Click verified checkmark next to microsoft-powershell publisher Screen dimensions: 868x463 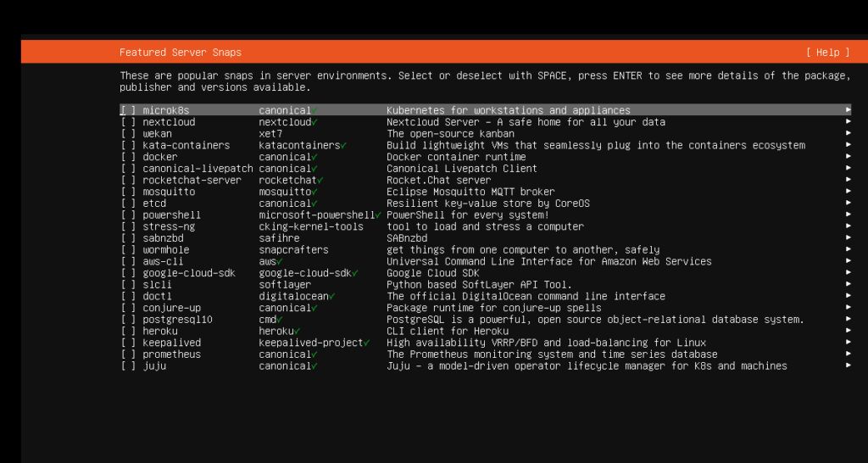378,215
